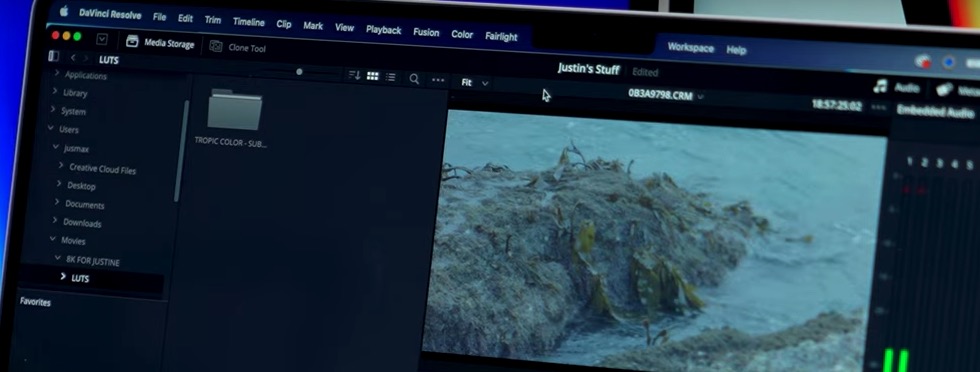Viewport: 980px width, 372px height.
Task: Open the DaVinci Resolve application menu
Action: 110,14
